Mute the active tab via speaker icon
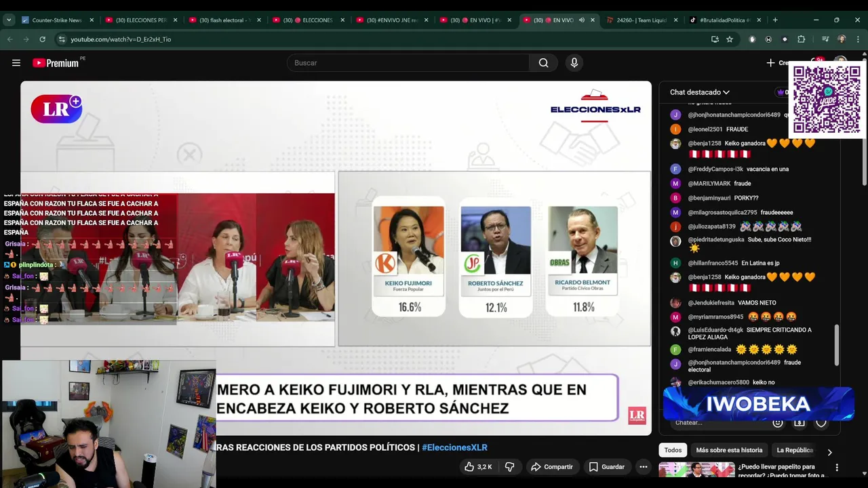This screenshot has width=868, height=488. point(581,20)
